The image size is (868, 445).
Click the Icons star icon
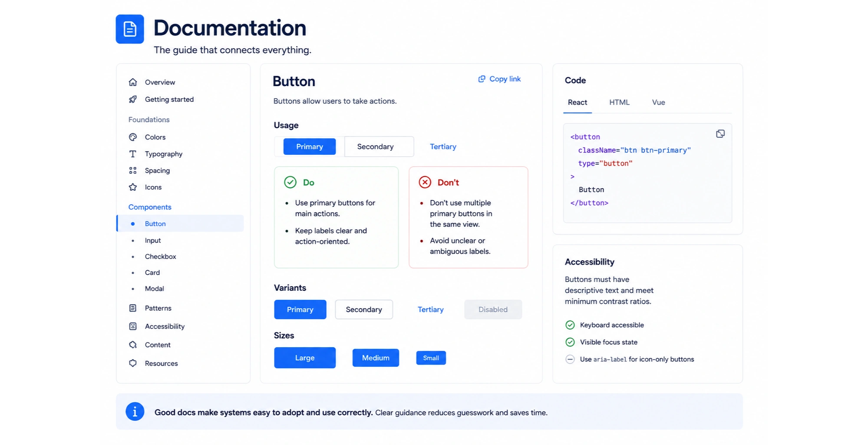pyautogui.click(x=133, y=187)
